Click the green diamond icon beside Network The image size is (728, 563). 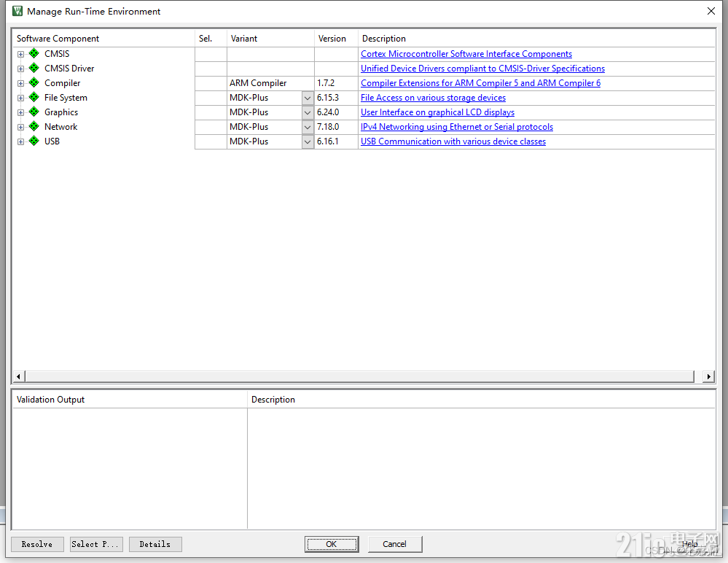[x=34, y=126]
